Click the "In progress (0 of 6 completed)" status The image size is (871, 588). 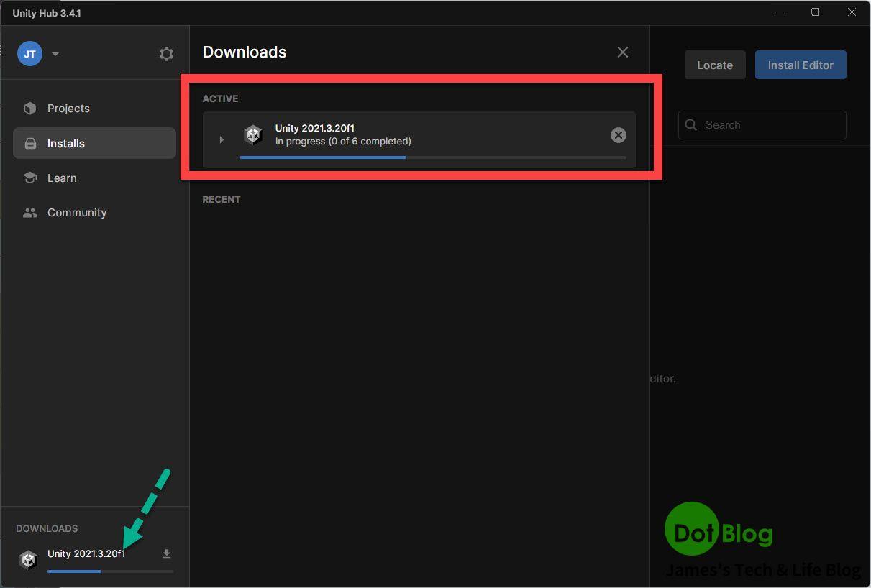pyautogui.click(x=343, y=141)
